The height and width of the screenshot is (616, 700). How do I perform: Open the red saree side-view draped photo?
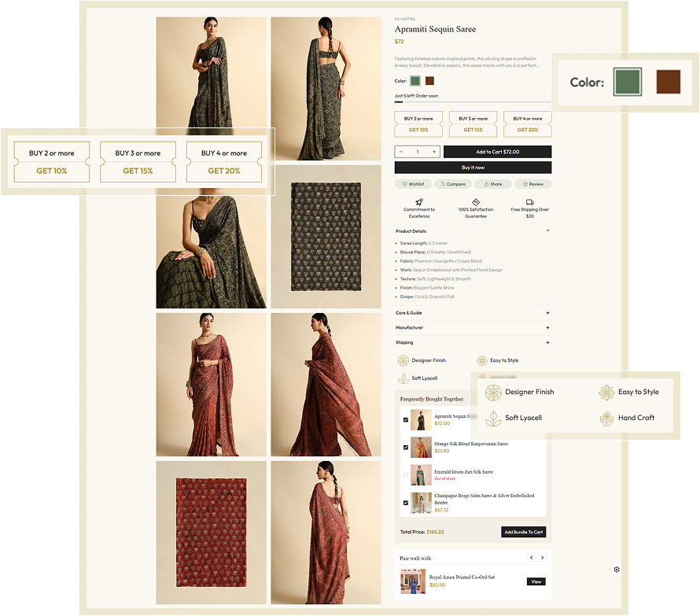click(x=326, y=385)
